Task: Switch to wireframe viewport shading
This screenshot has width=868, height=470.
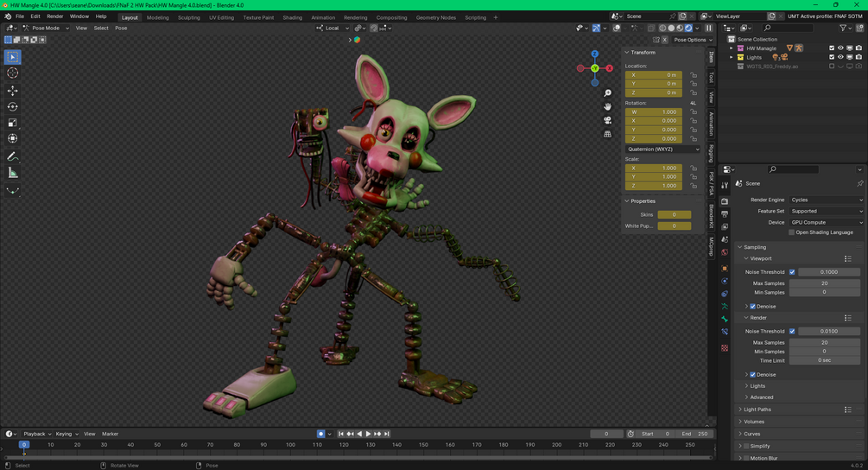Action: [662, 28]
